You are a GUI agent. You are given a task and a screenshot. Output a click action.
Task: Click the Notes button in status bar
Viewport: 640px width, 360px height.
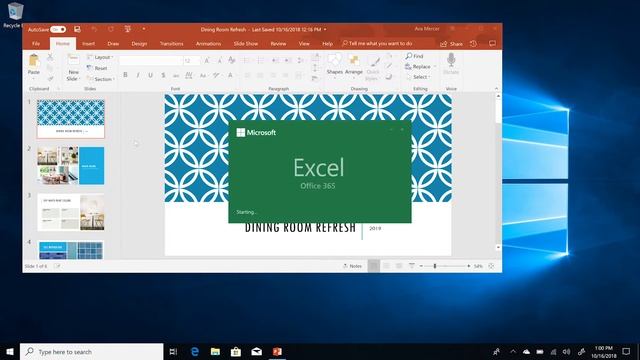[x=352, y=266]
